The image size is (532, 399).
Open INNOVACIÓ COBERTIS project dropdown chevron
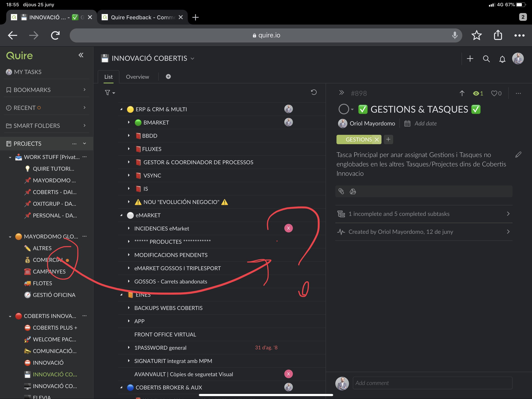click(192, 58)
